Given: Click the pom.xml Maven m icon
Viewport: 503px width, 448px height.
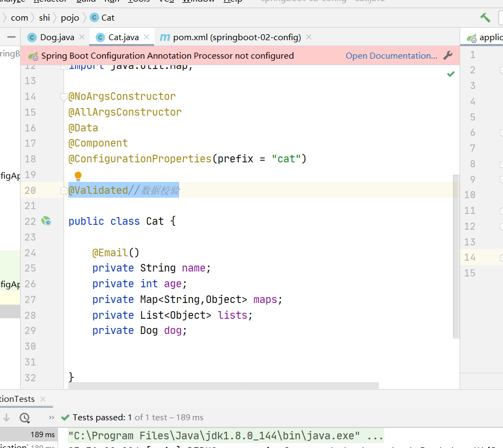Looking at the screenshot, I should [165, 37].
